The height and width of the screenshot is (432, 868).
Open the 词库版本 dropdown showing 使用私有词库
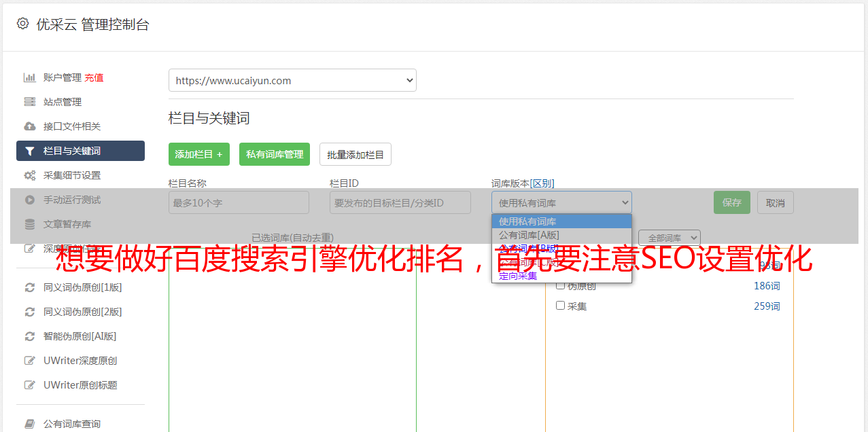pos(561,202)
